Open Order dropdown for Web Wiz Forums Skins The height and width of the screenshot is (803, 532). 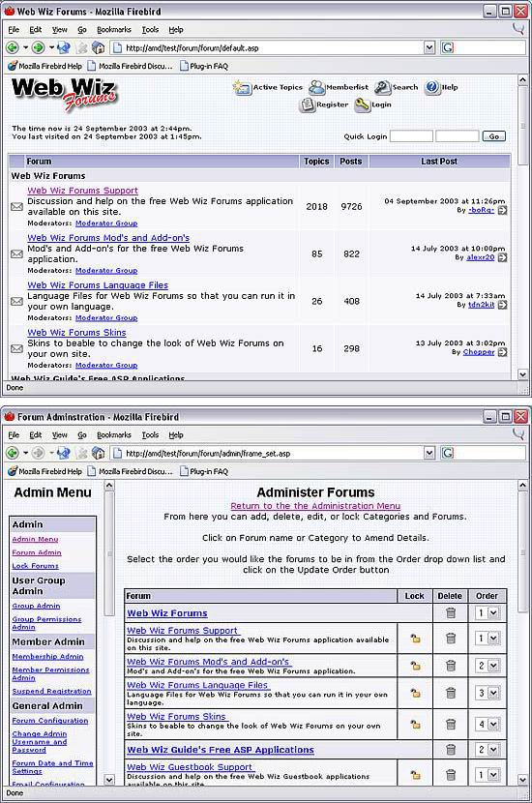click(x=487, y=725)
